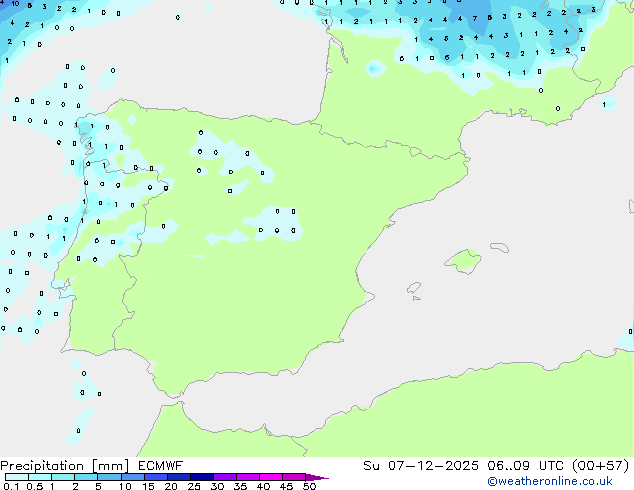Click the 20–25 mm legend color swatch
634x490 pixels.
(x=179, y=477)
